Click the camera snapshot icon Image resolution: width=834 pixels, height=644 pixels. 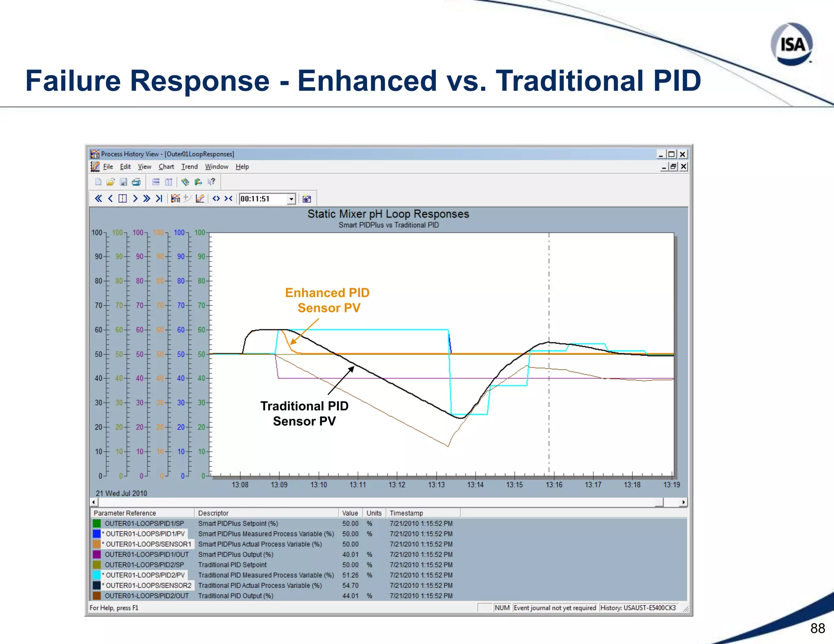point(307,199)
